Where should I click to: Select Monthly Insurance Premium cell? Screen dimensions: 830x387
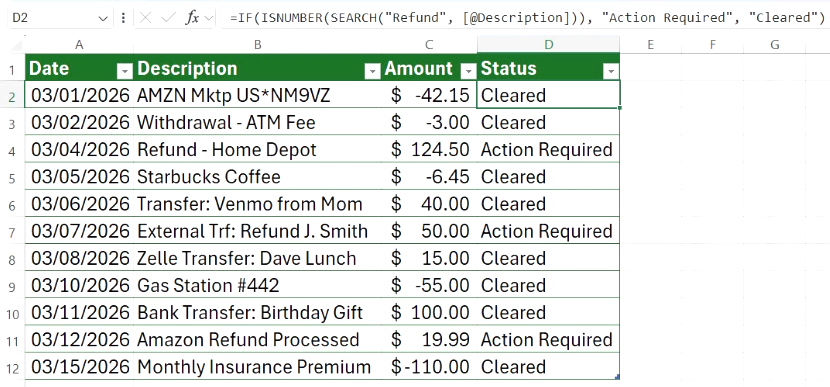257,367
